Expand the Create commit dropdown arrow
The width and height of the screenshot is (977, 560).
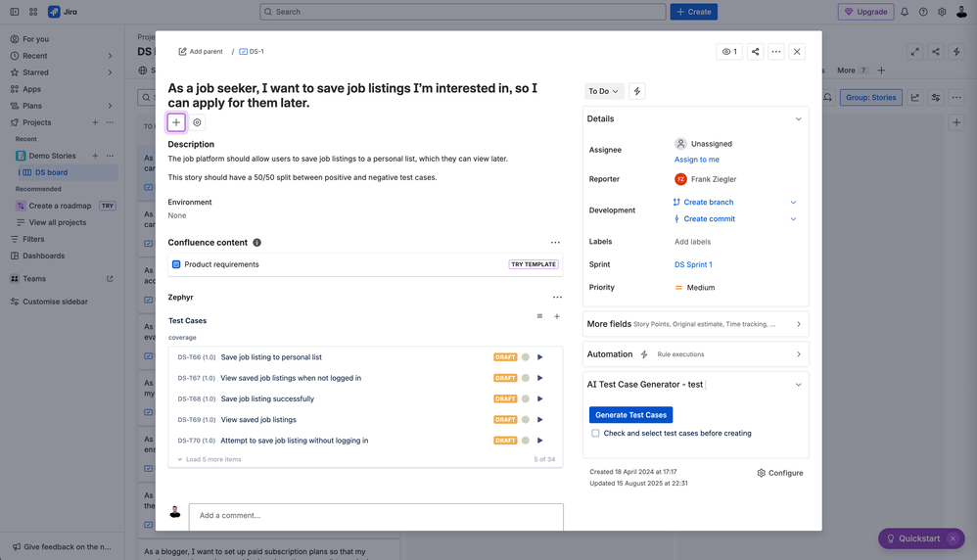pos(793,219)
